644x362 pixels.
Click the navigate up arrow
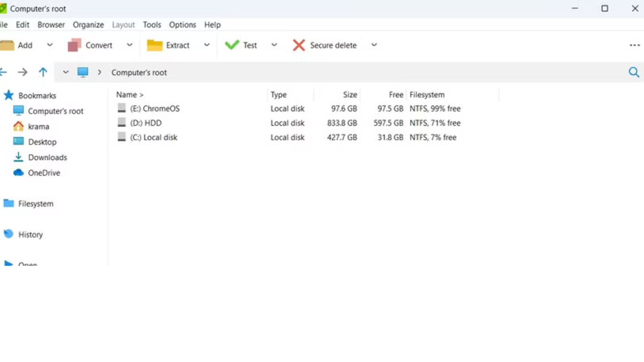(43, 72)
